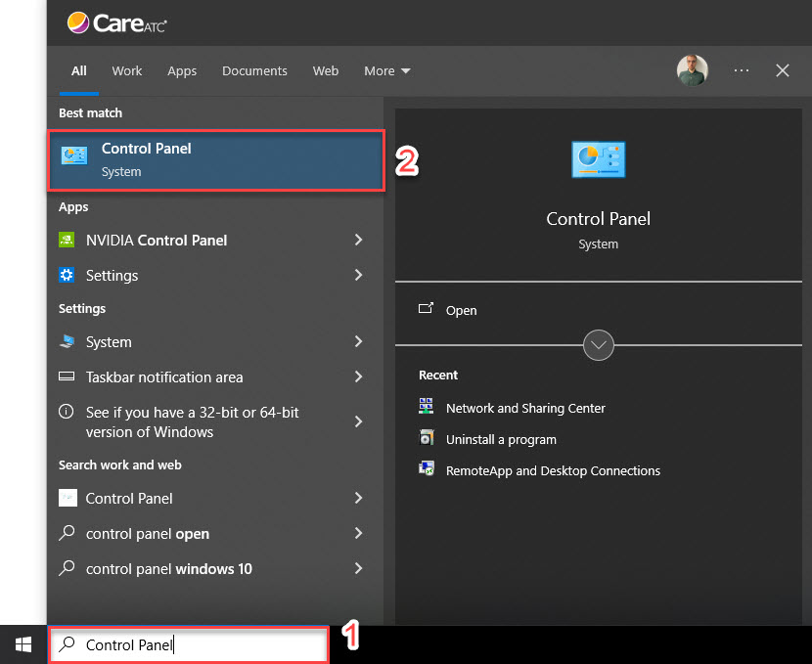Select the control panel windows 10 suggestion

169,569
